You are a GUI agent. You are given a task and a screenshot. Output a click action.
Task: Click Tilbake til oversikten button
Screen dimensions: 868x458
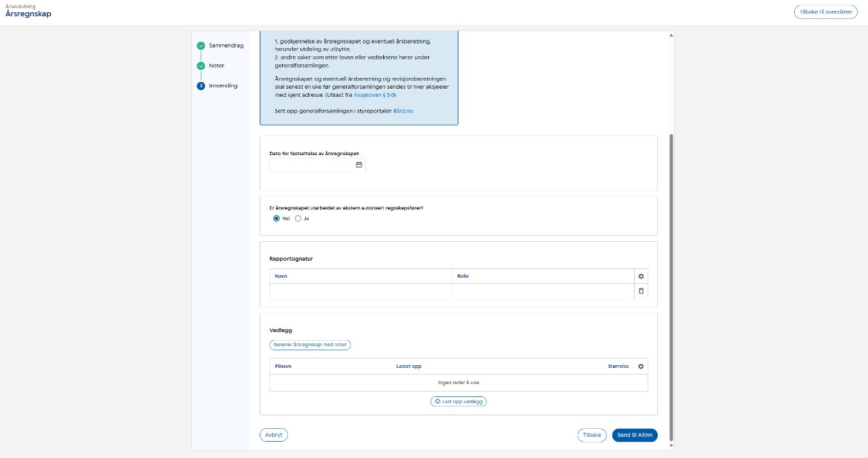click(825, 12)
